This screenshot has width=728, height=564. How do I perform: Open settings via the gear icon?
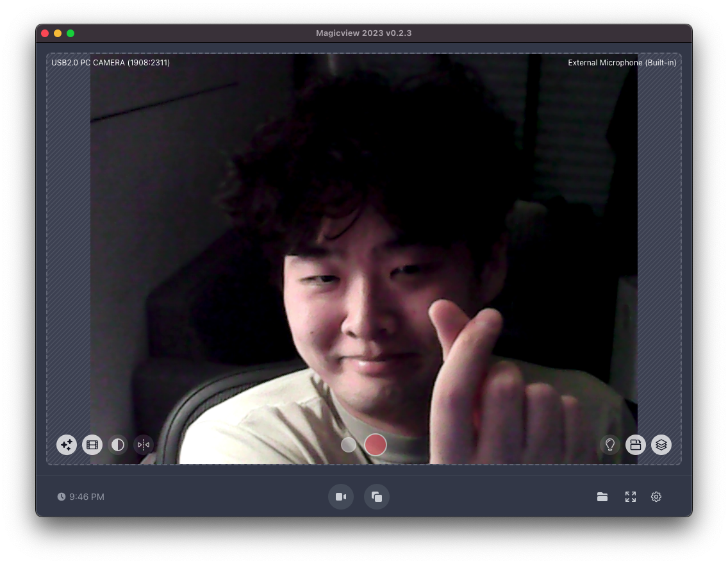(x=656, y=497)
